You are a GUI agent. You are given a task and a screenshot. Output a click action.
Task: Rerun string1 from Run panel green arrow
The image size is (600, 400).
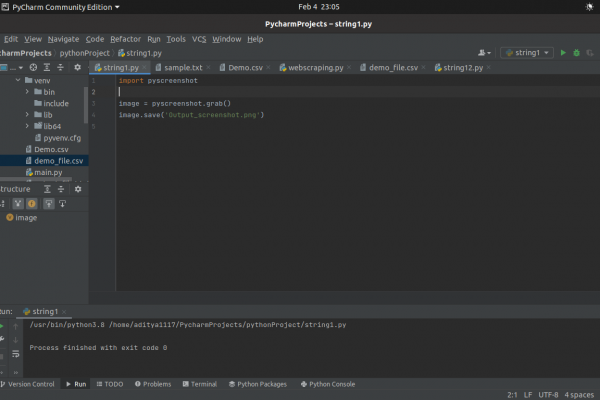click(2, 326)
